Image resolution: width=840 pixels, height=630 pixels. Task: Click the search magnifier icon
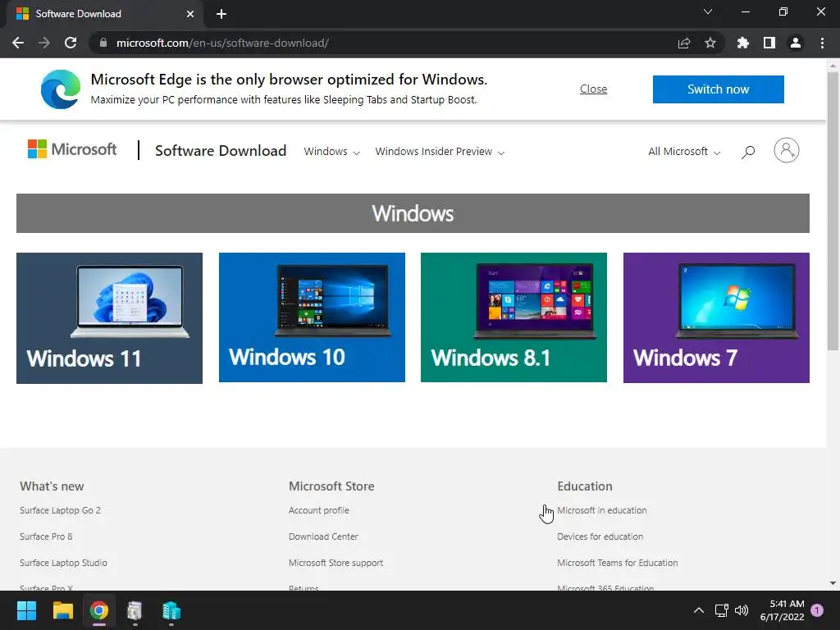(748, 152)
